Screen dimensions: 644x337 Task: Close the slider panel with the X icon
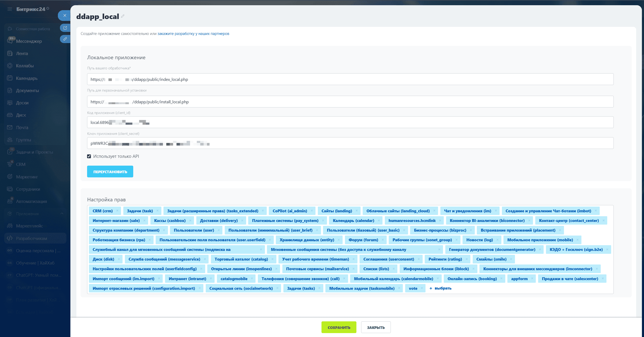[65, 15]
